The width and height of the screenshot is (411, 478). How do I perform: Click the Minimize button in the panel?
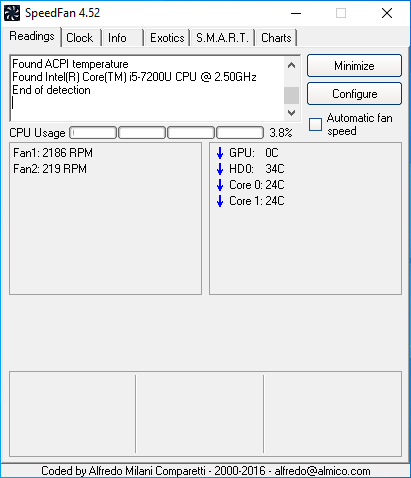pyautogui.click(x=354, y=66)
